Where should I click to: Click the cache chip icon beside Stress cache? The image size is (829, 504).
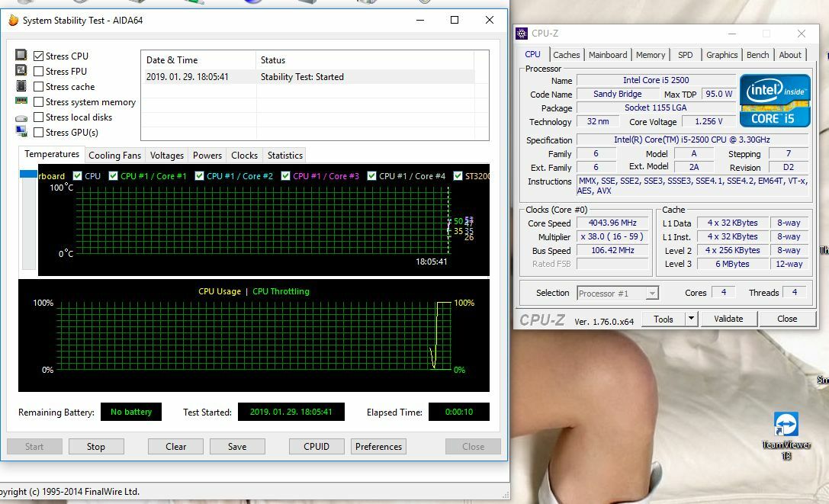click(x=21, y=85)
